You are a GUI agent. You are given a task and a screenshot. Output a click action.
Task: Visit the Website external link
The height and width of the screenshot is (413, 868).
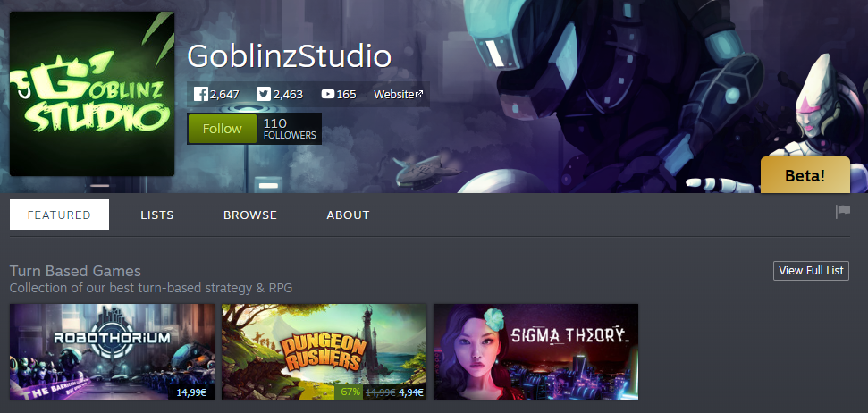[x=398, y=94]
